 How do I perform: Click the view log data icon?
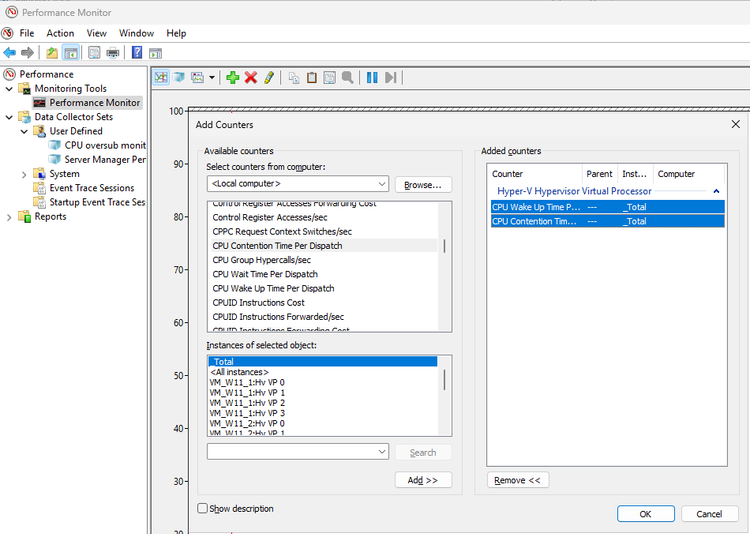(179, 77)
